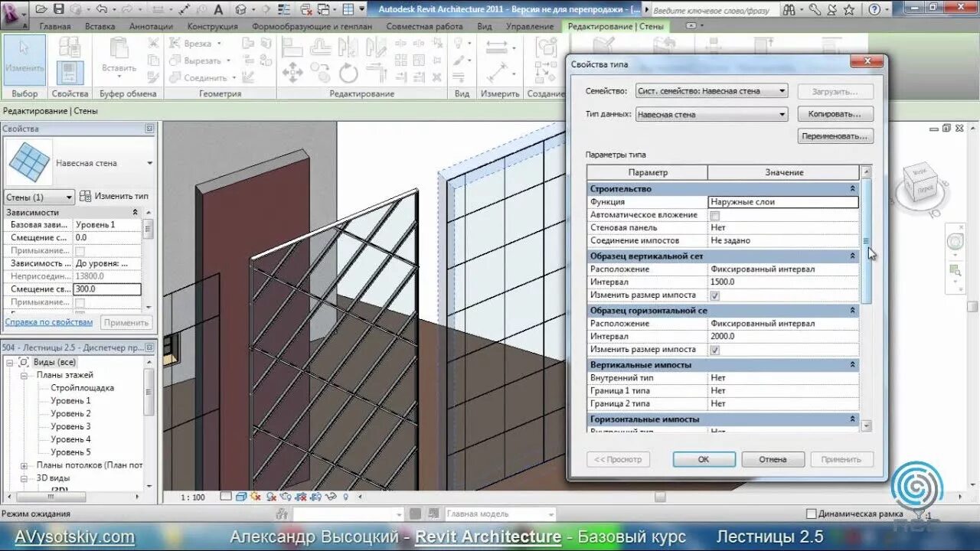Collapse the Зависимости section in Properties palette
The image size is (980, 551).
click(136, 212)
